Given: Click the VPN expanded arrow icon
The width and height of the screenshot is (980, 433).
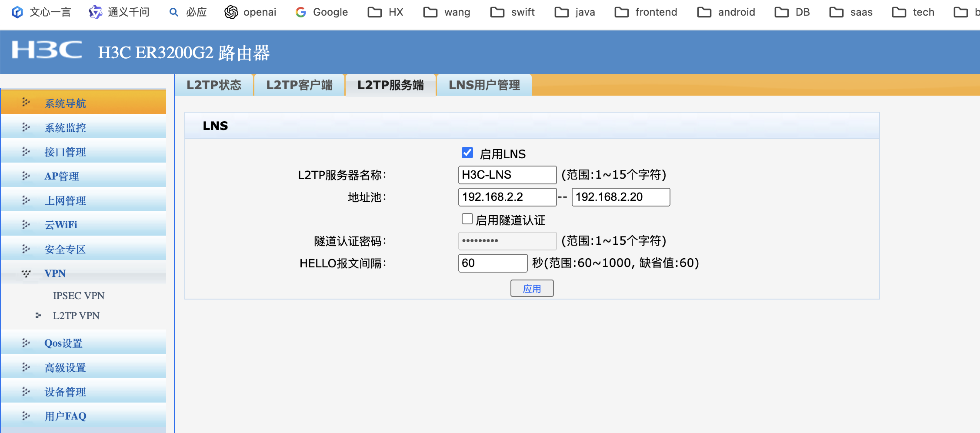Looking at the screenshot, I should click(26, 273).
